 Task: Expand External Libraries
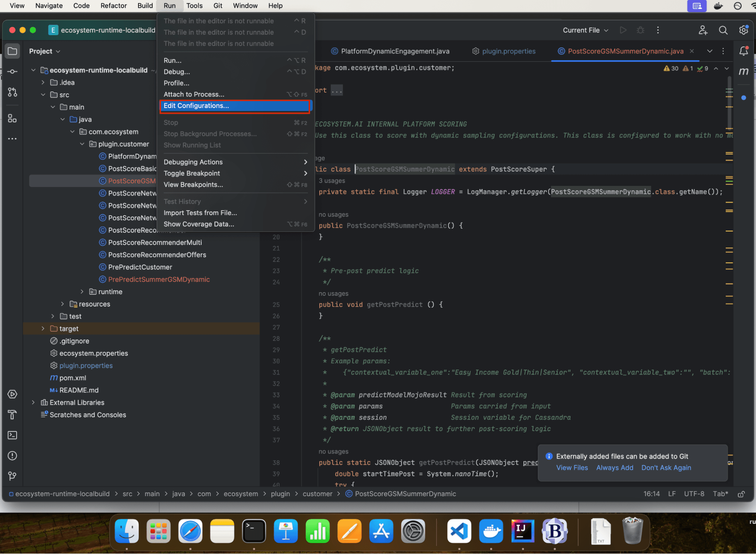pos(33,402)
